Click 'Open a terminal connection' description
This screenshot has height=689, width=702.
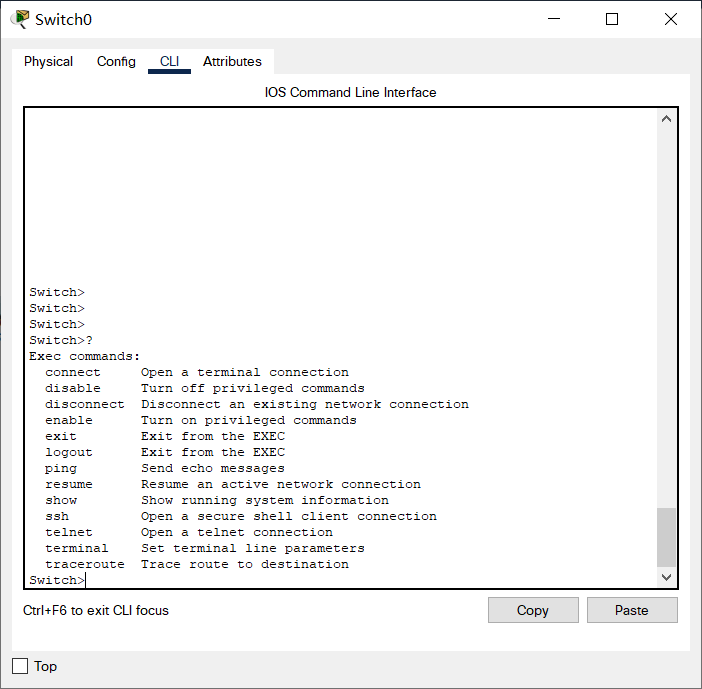coord(245,372)
